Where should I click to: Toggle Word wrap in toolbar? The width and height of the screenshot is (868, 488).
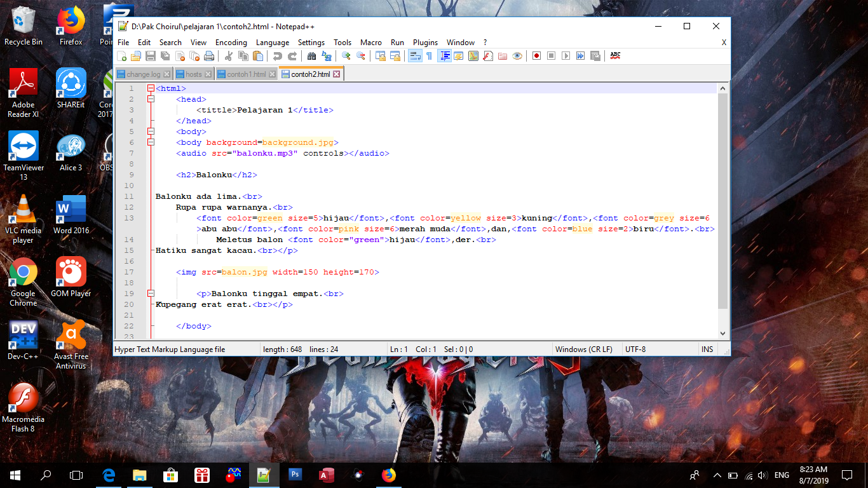coord(414,56)
